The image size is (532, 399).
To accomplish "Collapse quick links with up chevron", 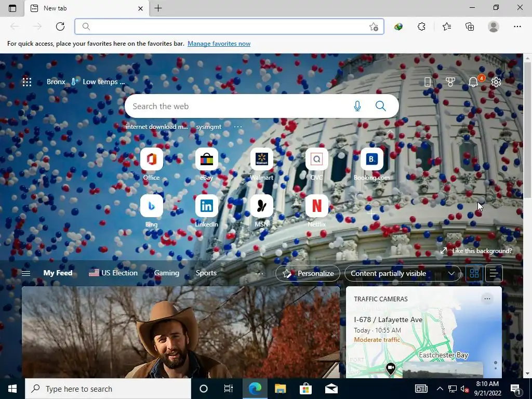I will tap(390, 131).
